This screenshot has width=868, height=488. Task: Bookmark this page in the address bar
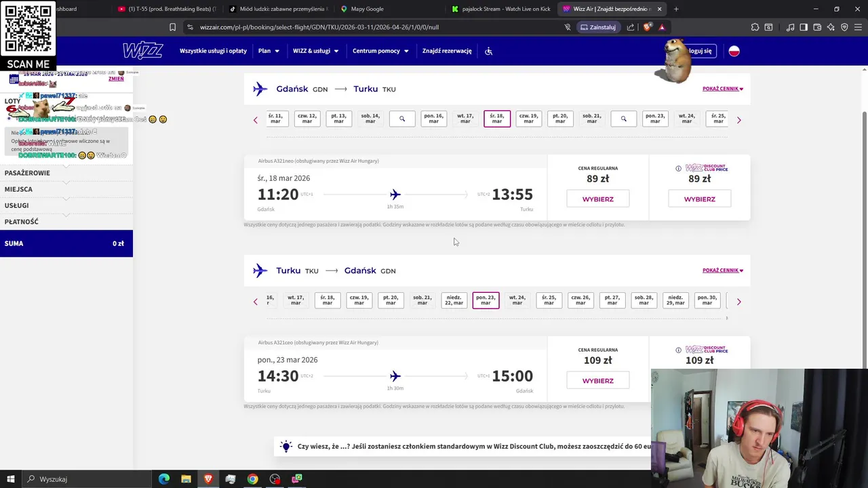[172, 27]
